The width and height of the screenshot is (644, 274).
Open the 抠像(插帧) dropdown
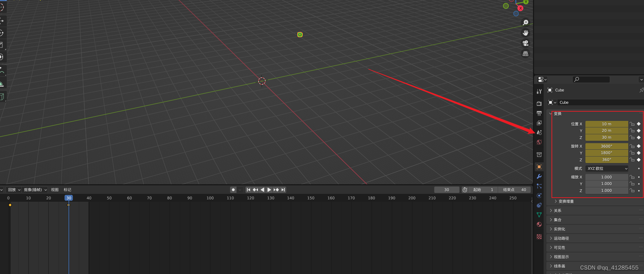(x=35, y=190)
